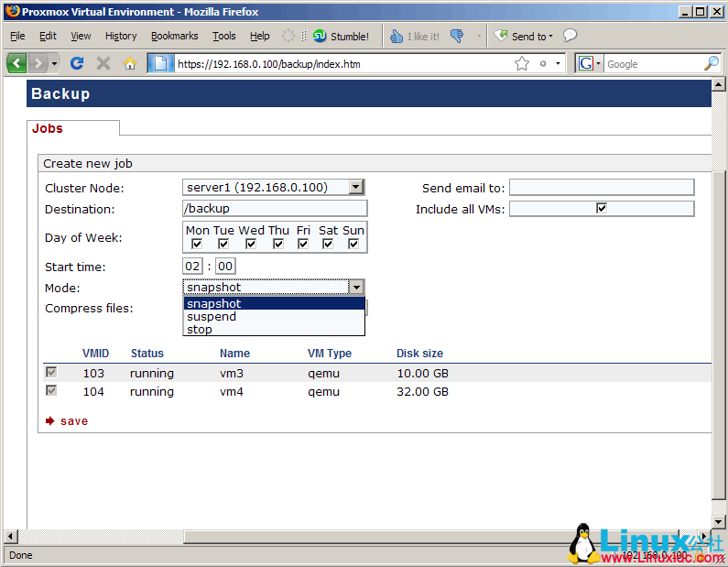Toggle the Sun day checkbox

pos(353,244)
